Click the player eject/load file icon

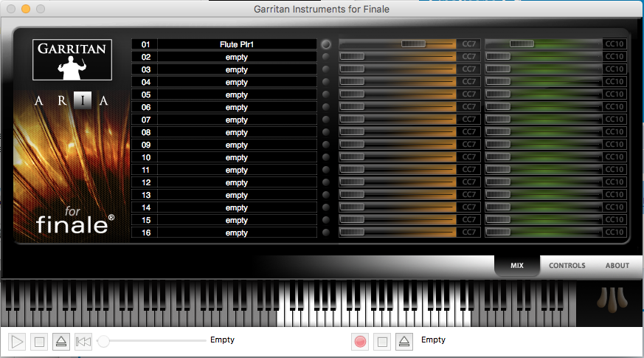(61, 342)
